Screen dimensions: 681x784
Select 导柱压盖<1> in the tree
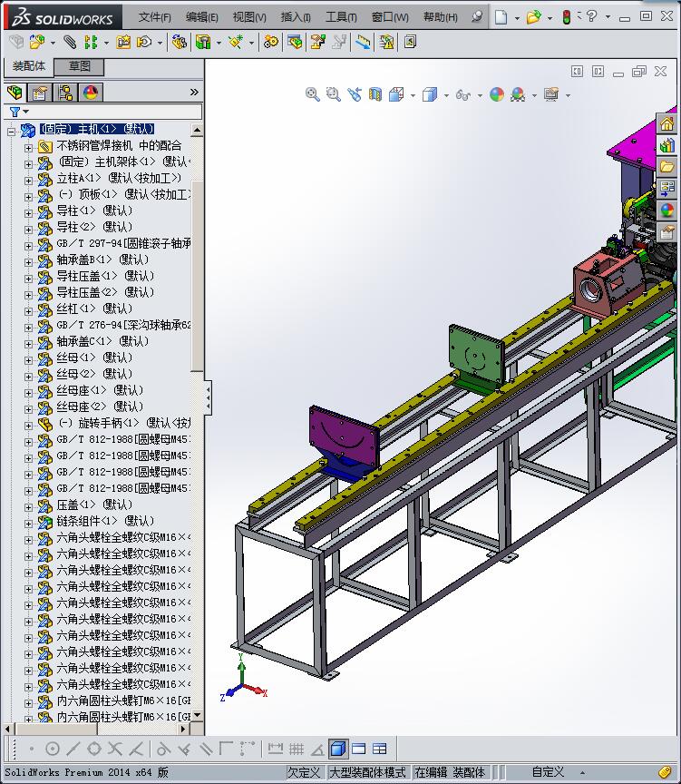[x=105, y=276]
